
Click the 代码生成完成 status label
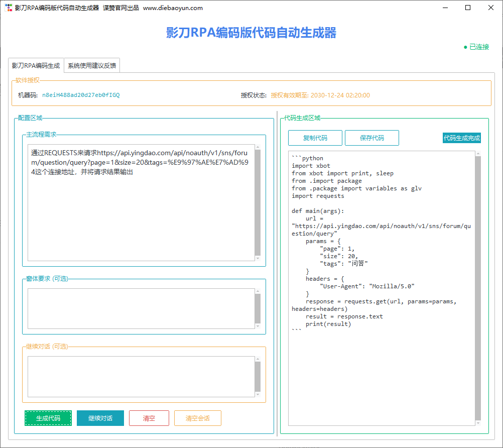(462, 138)
